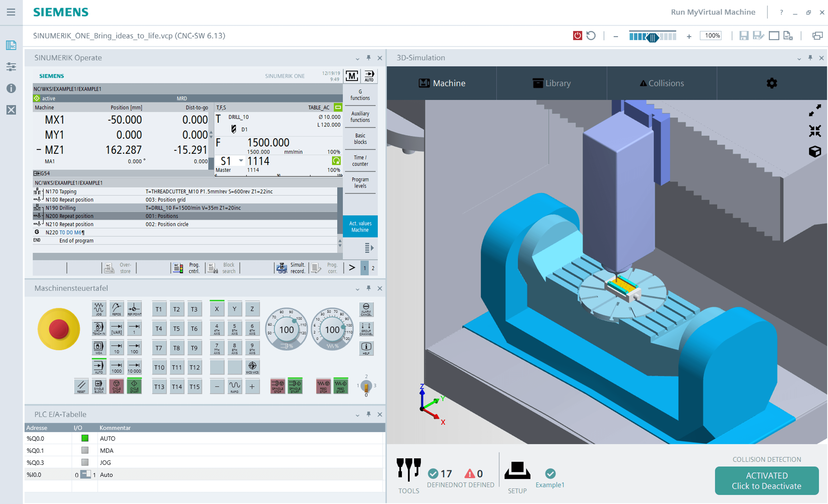Switch to the Library tab
The width and height of the screenshot is (828, 504).
pyautogui.click(x=551, y=83)
